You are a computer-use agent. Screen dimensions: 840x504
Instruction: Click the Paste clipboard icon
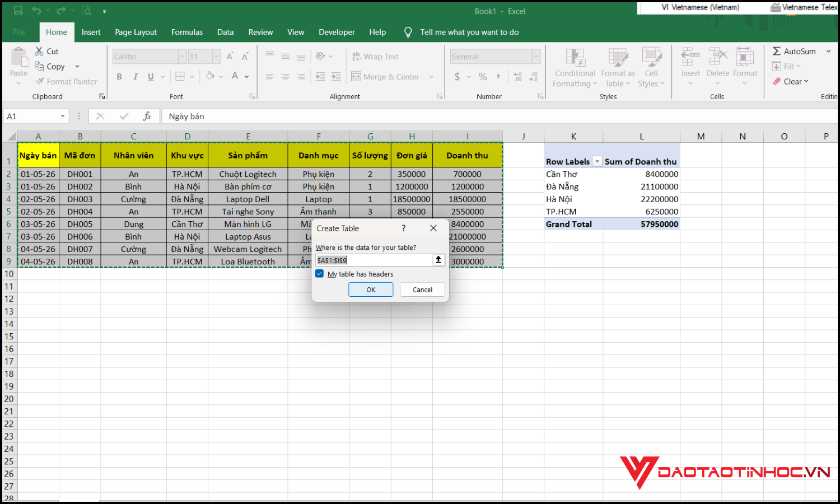click(18, 57)
